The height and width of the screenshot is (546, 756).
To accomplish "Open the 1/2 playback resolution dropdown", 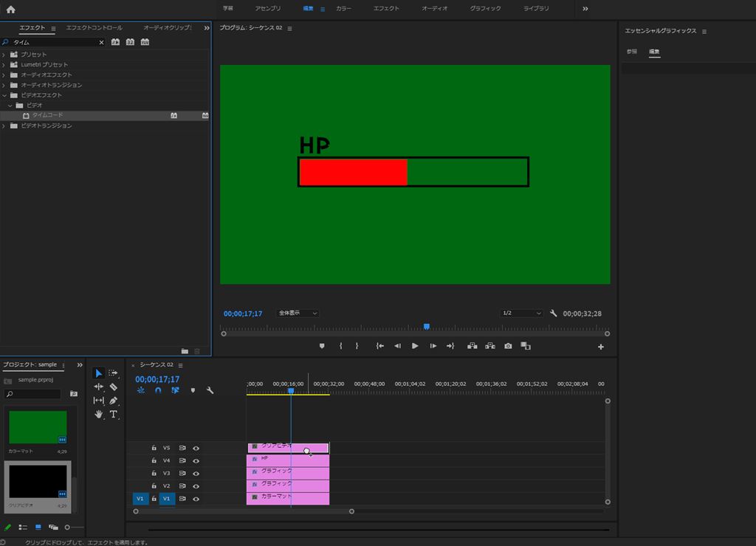I will [521, 314].
